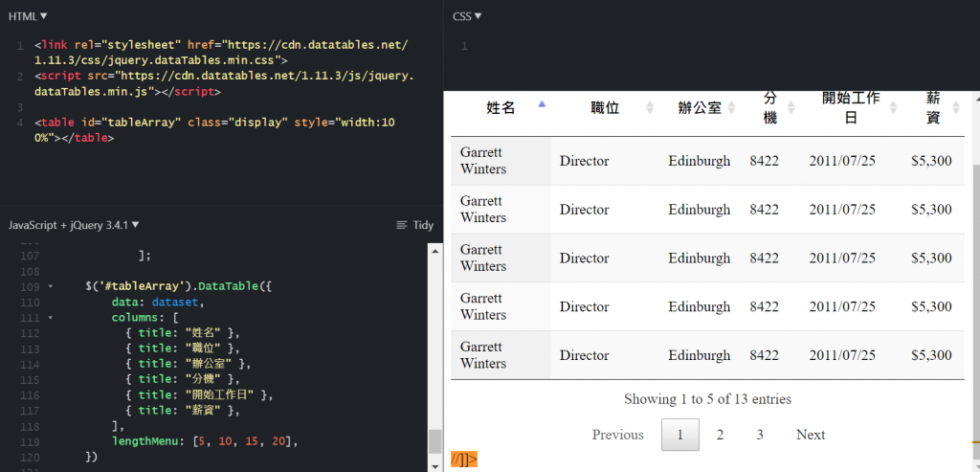The width and height of the screenshot is (980, 472).
Task: Go to Next page of table
Action: [x=811, y=435]
